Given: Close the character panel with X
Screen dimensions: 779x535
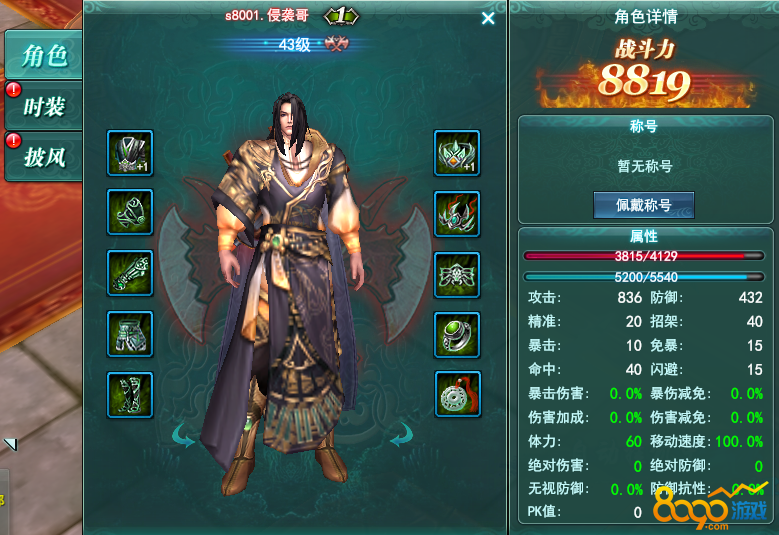Looking at the screenshot, I should coord(488,18).
